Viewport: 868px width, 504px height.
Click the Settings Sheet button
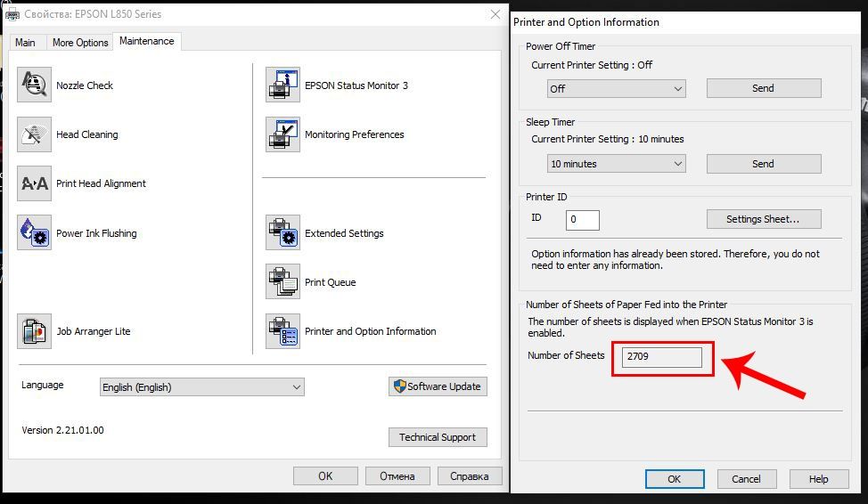(764, 219)
